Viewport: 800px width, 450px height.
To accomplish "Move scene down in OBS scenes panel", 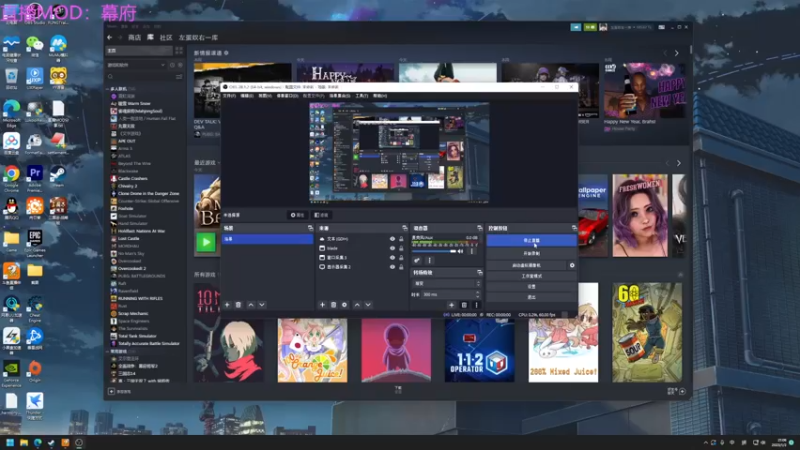I will 262,305.
